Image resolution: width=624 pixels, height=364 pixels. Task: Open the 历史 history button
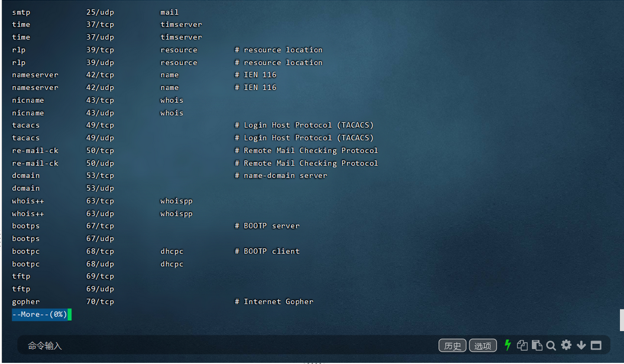coord(452,346)
